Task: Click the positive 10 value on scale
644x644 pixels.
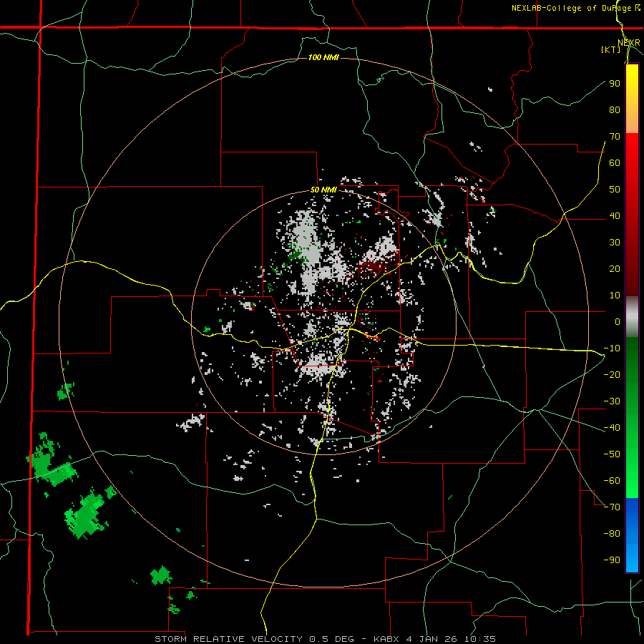Action: pyautogui.click(x=615, y=296)
